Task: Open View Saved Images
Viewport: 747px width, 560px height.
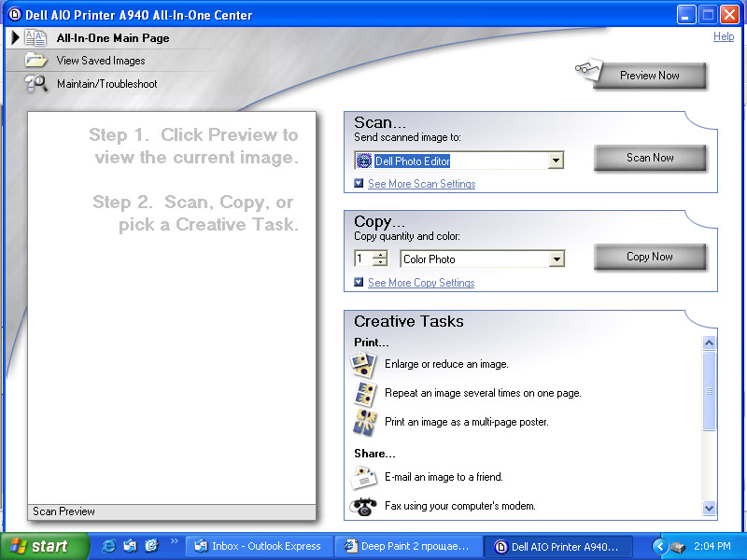Action: 101,61
